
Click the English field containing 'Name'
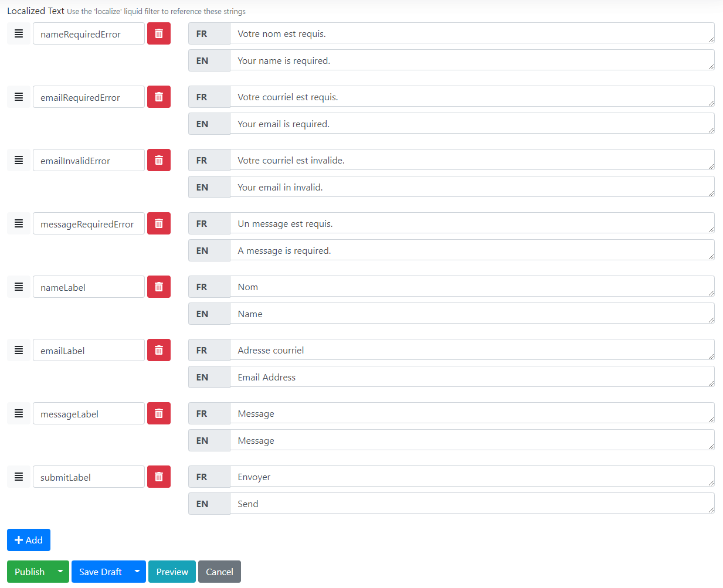(472, 314)
